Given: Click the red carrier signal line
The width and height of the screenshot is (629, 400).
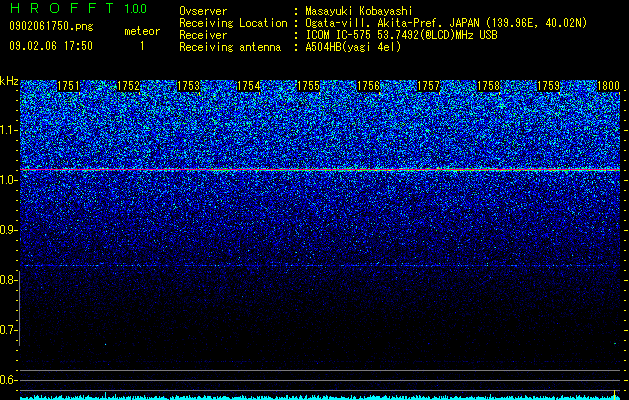Looking at the screenshot, I should 320,170.
